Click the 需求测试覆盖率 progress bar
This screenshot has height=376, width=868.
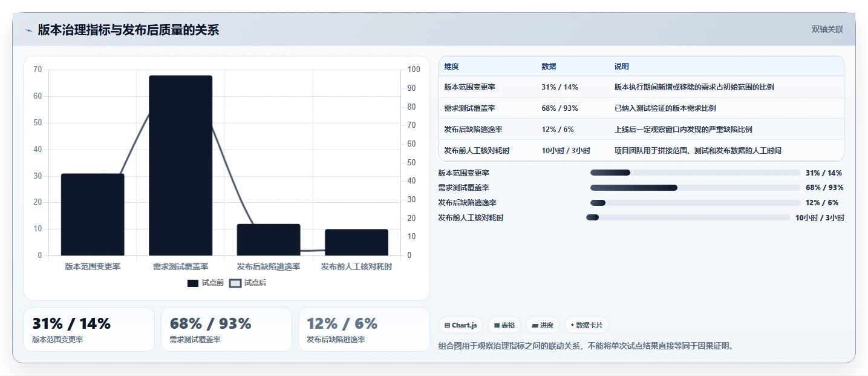point(696,188)
